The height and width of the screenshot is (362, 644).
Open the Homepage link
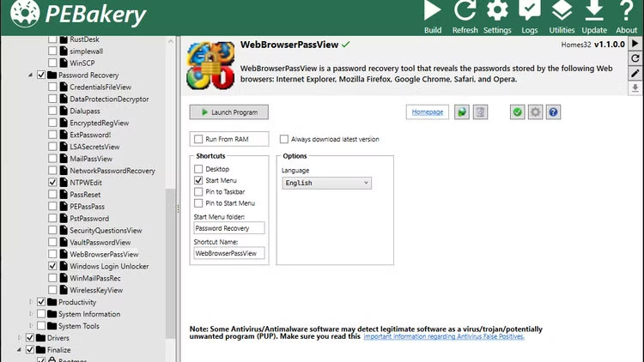click(427, 112)
